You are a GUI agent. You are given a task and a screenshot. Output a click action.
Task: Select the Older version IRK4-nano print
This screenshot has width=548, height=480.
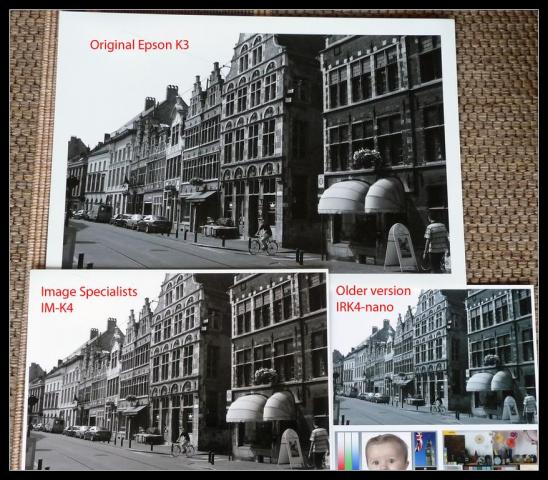[434, 356]
